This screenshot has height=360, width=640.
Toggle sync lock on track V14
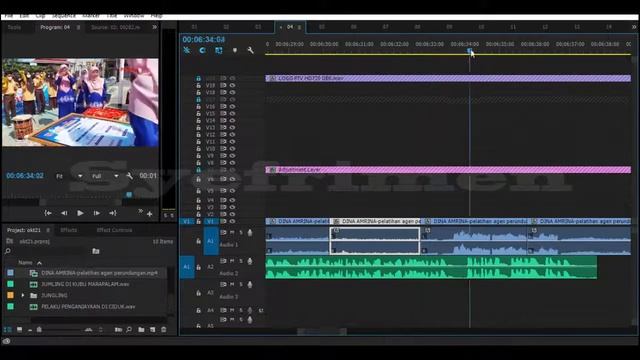[x=223, y=120]
